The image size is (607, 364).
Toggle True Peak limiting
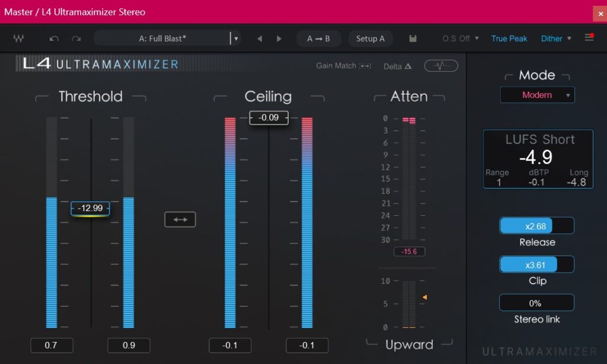tap(509, 39)
